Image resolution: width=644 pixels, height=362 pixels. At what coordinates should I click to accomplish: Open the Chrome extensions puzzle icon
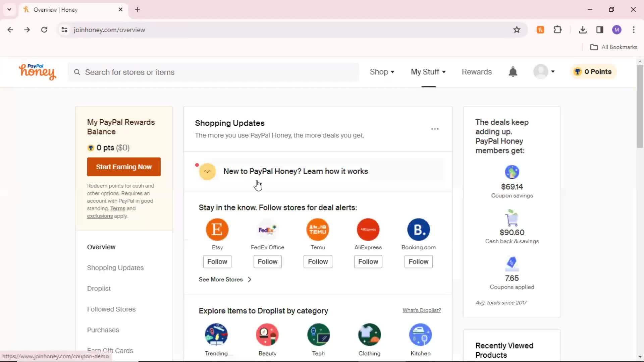[x=557, y=30]
